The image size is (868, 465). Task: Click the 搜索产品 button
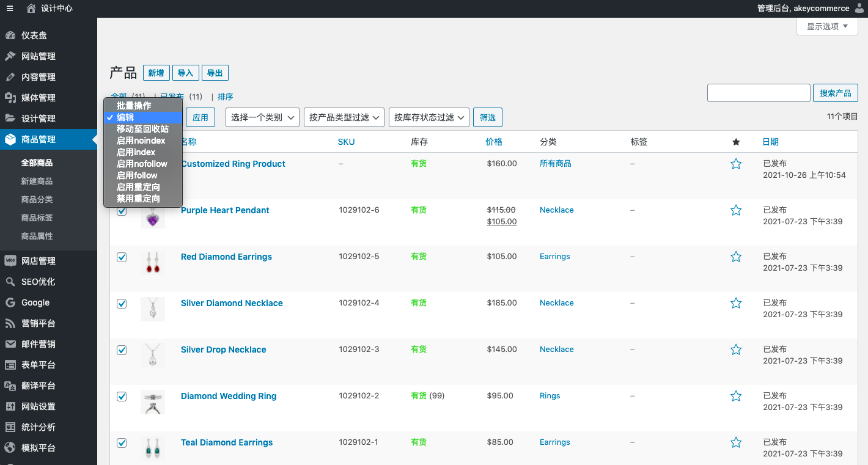coord(836,93)
